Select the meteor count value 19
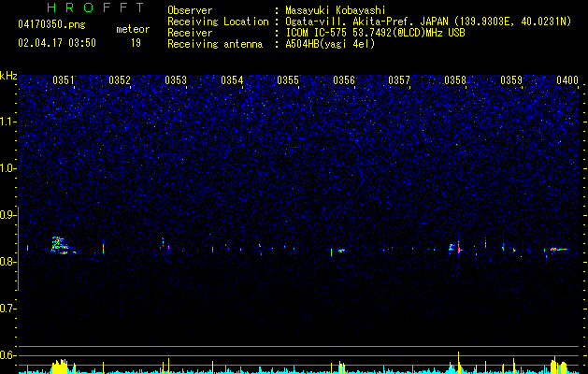 click(x=136, y=43)
